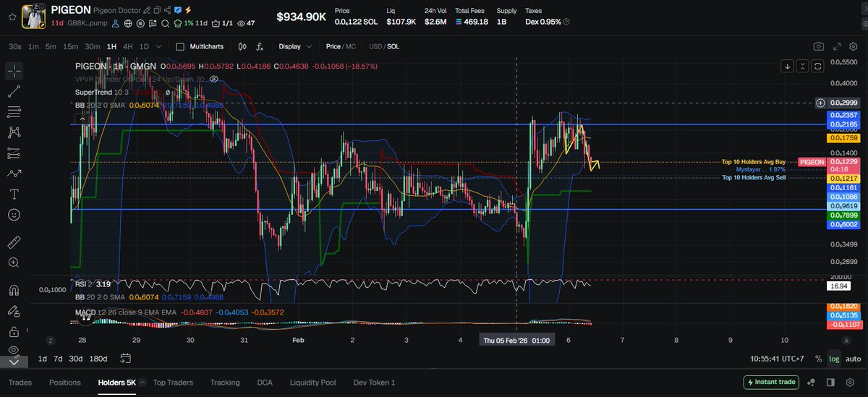Open chart settings gear at top right
Screen dimensions: 868x397
pos(853,46)
